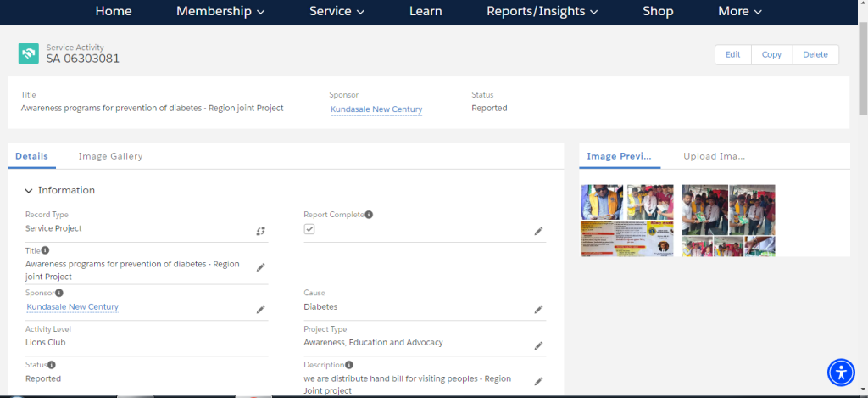Select the Image Preview tab

pos(620,156)
